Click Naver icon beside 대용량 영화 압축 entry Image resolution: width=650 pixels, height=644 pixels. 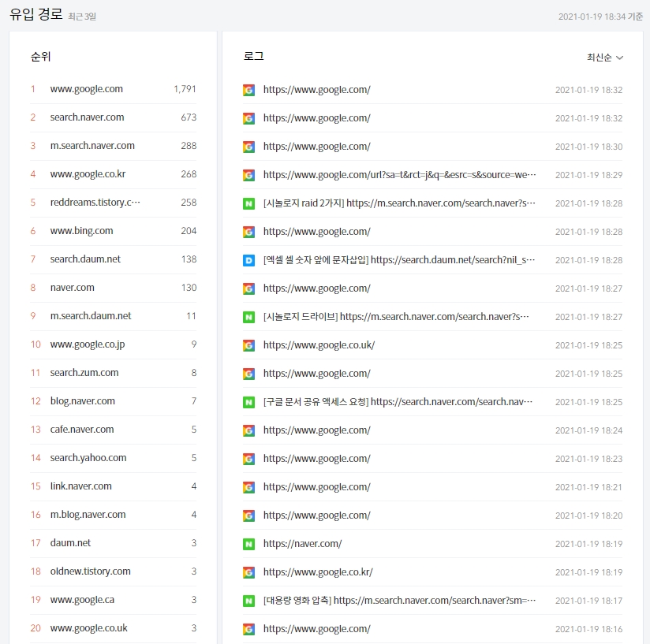click(248, 601)
